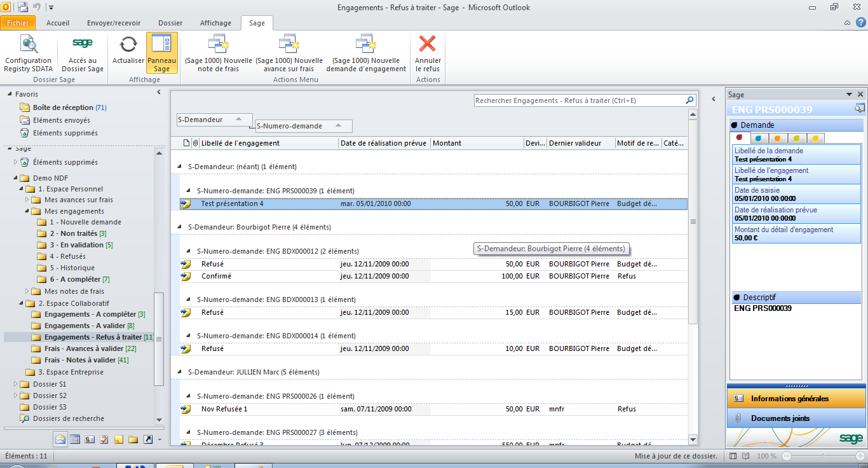Click the zoom-in plus button
The image size is (868, 468).
[x=861, y=456]
